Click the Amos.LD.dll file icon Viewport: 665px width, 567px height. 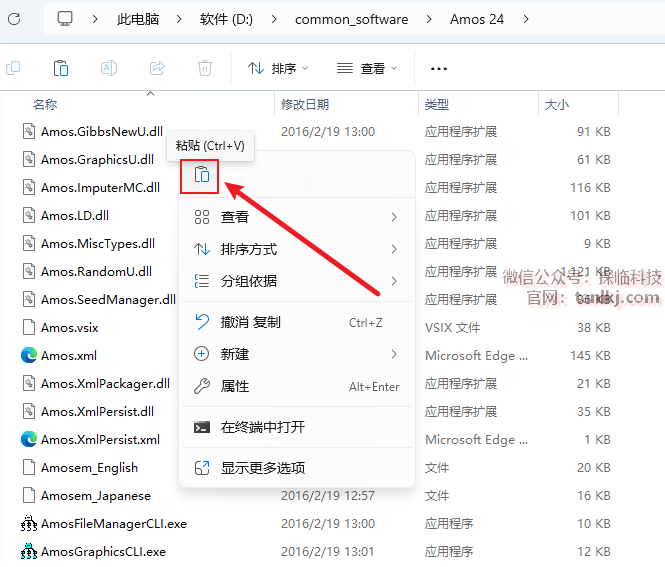click(x=29, y=215)
